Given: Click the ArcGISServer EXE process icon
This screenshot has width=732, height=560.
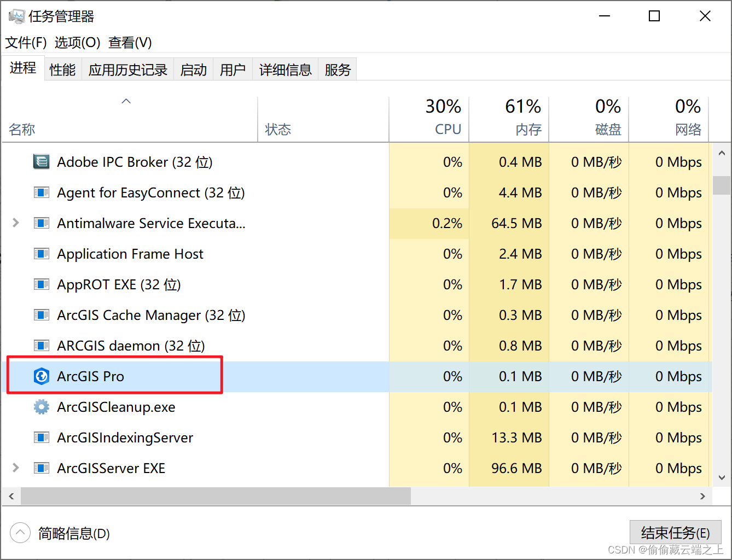Looking at the screenshot, I should click(x=42, y=468).
